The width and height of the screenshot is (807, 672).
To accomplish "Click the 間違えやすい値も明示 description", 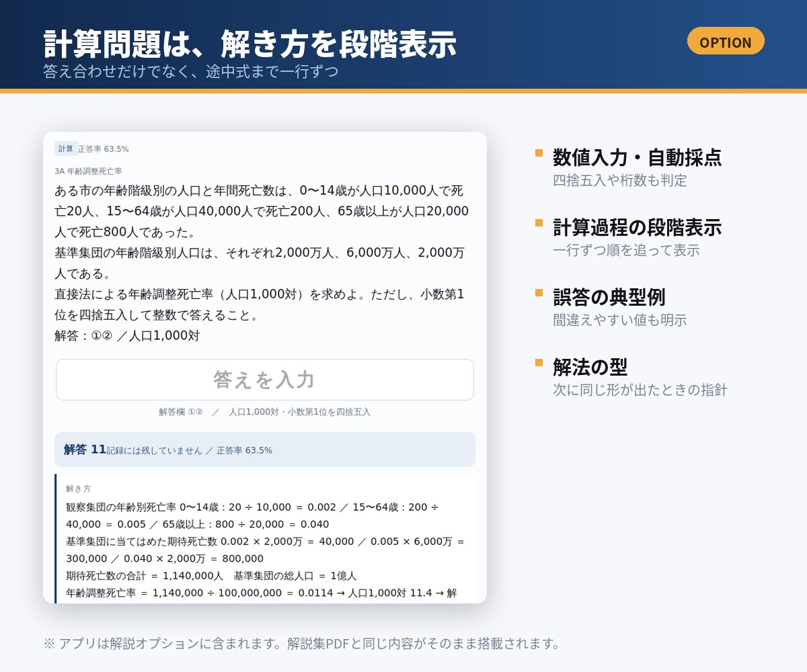I will [x=620, y=320].
